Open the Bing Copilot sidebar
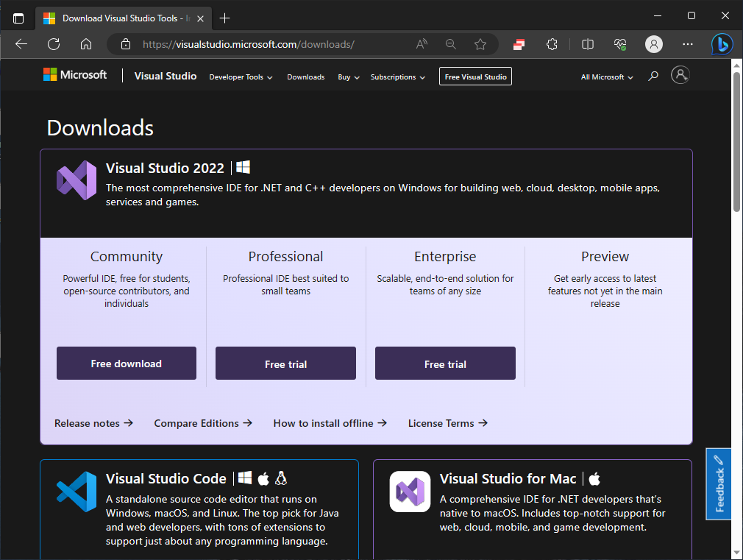This screenshot has height=560, width=743. 722,45
